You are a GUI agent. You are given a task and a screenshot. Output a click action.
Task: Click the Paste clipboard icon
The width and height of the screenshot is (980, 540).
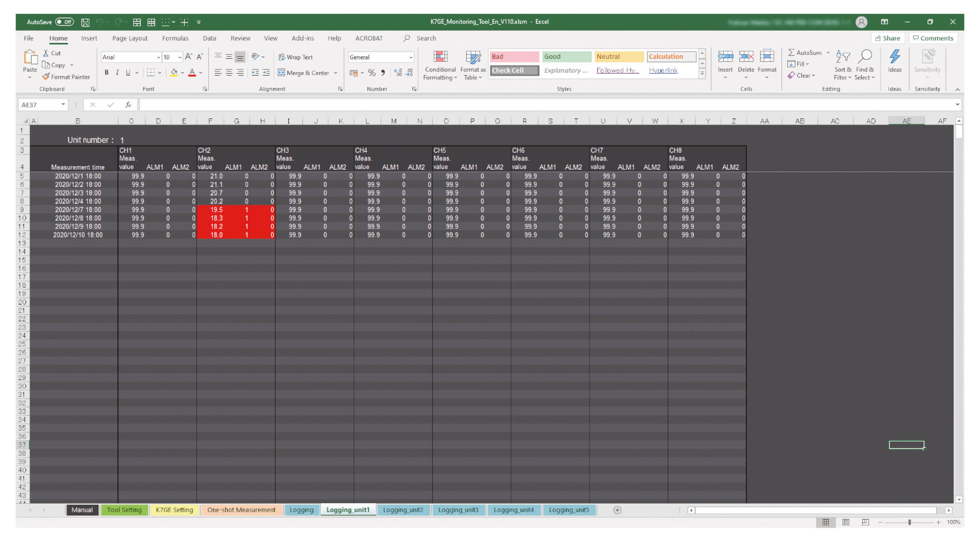pos(30,58)
